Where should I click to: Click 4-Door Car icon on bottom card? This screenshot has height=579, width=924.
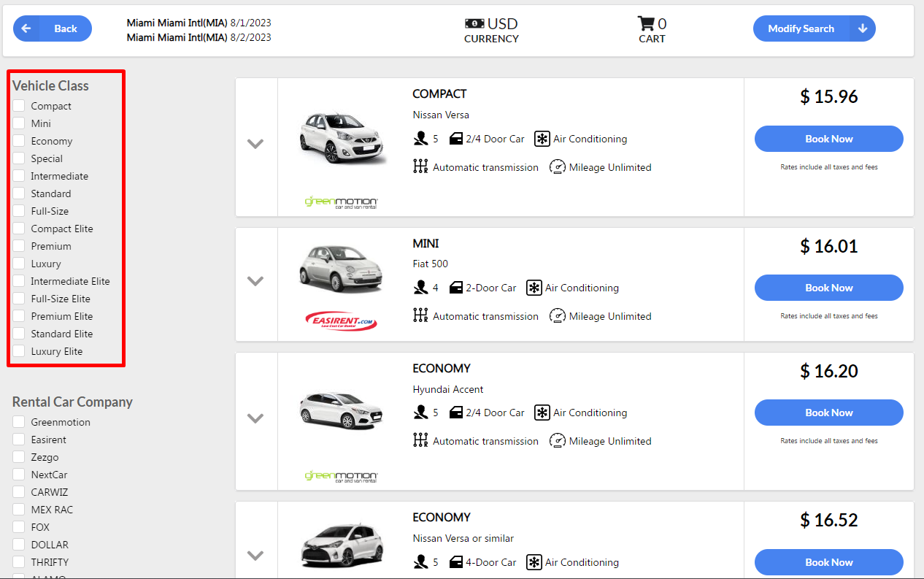(455, 562)
